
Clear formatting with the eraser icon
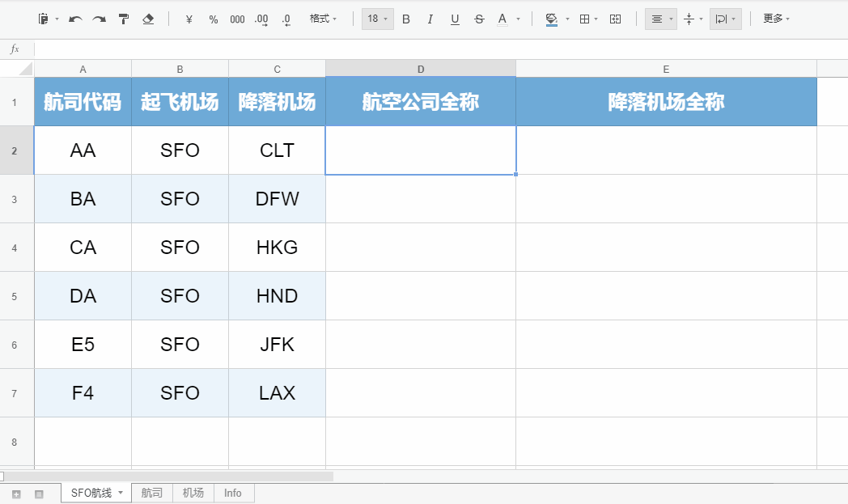pyautogui.click(x=148, y=18)
